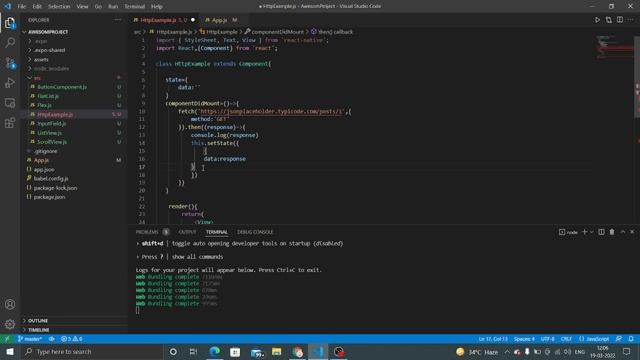
Task: Open the Source Control view
Action: point(10,63)
